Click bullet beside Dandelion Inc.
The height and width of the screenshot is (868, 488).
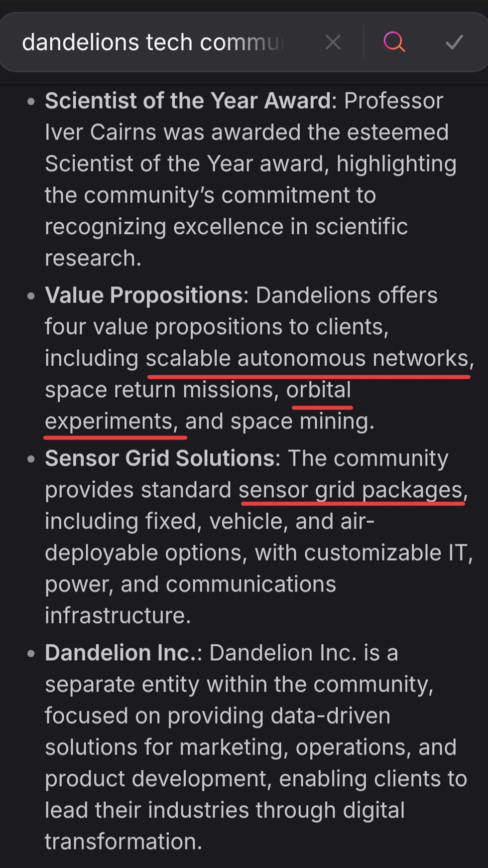coord(31,653)
